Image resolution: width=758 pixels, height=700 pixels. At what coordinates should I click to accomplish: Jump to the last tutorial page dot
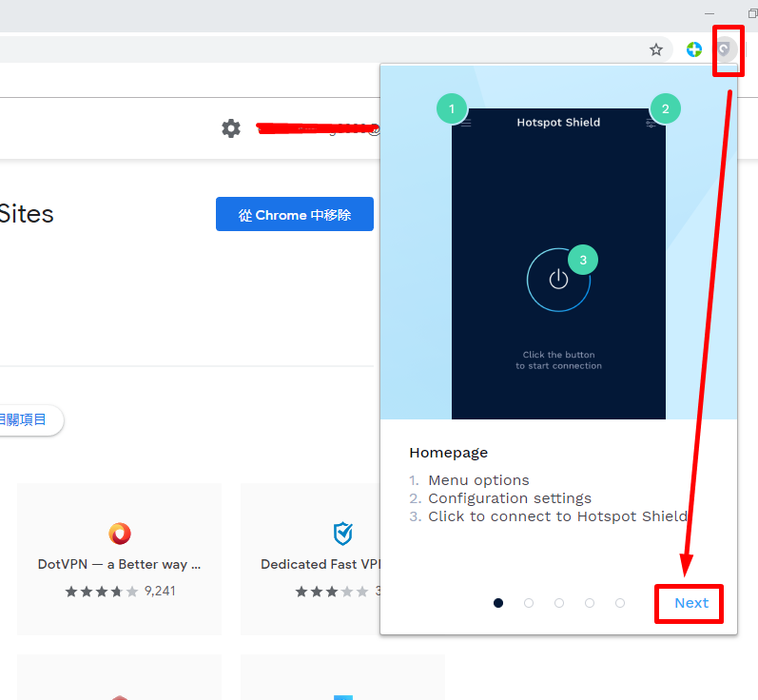[x=620, y=603]
